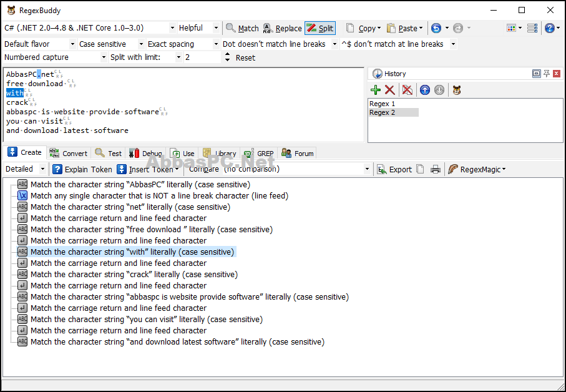Add a new regex with green plus
Viewport: 566px width, 392px height.
(x=376, y=90)
